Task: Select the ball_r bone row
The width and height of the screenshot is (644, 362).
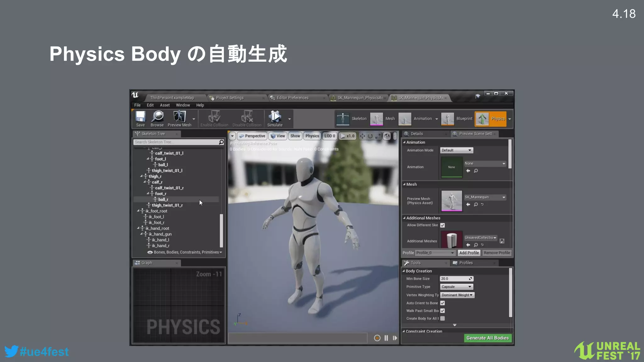Action: point(176,199)
